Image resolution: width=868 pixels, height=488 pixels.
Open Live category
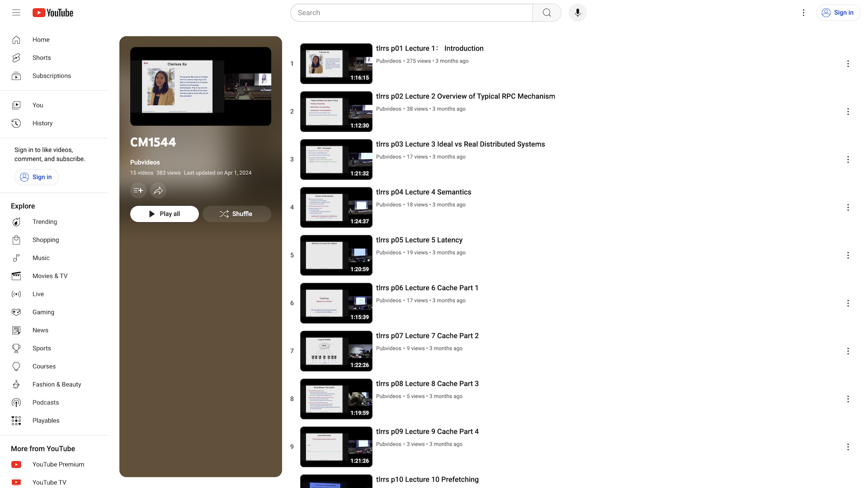click(x=54, y=294)
